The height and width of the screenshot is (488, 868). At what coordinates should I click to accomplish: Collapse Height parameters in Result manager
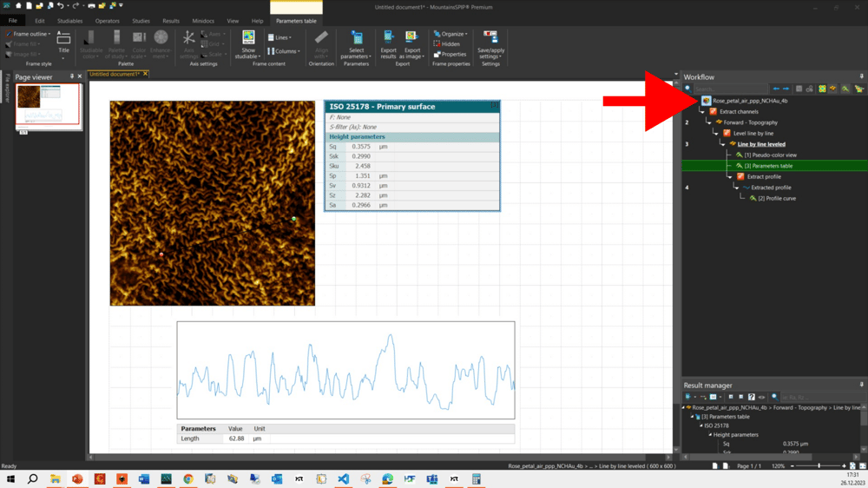point(710,435)
